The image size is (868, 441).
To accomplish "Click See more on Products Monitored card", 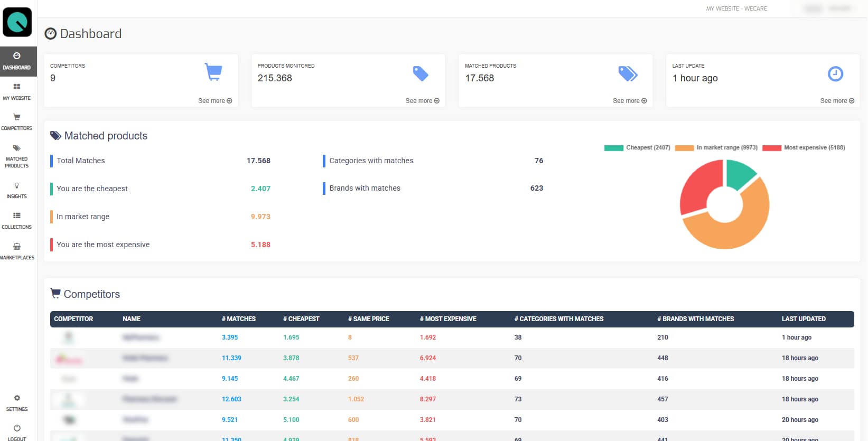I will [x=422, y=101].
